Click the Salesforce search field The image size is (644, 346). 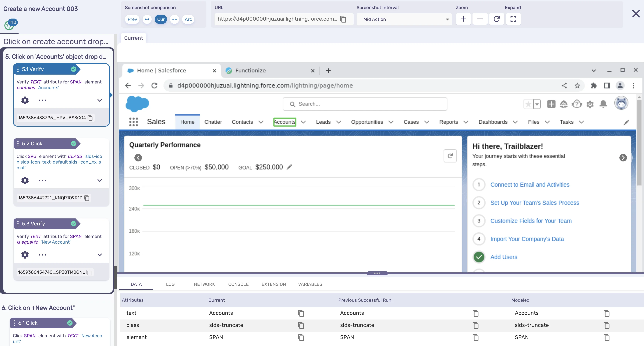tap(365, 104)
